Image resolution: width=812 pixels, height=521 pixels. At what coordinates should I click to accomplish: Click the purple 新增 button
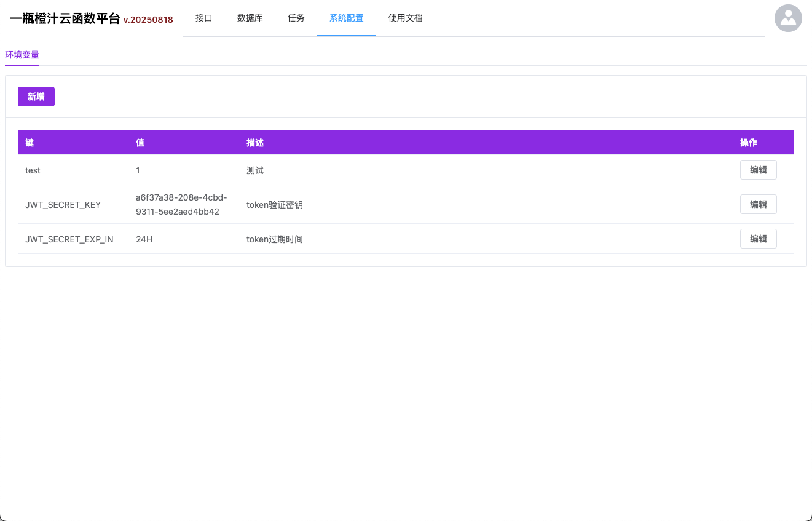[36, 97]
